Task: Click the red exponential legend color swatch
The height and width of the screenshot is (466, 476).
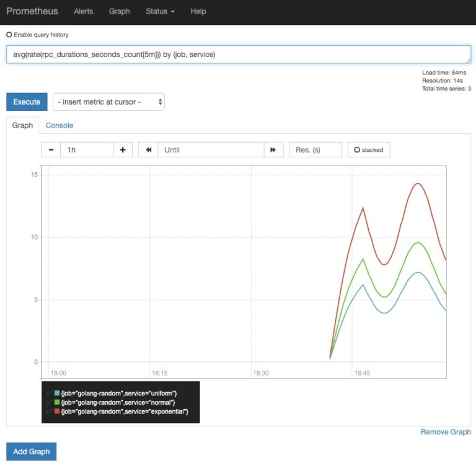Action: [x=57, y=411]
